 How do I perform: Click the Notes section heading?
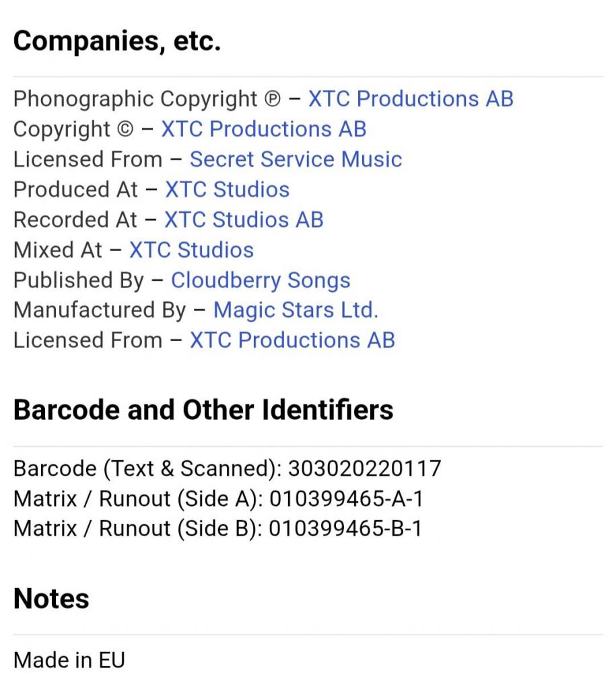(51, 599)
